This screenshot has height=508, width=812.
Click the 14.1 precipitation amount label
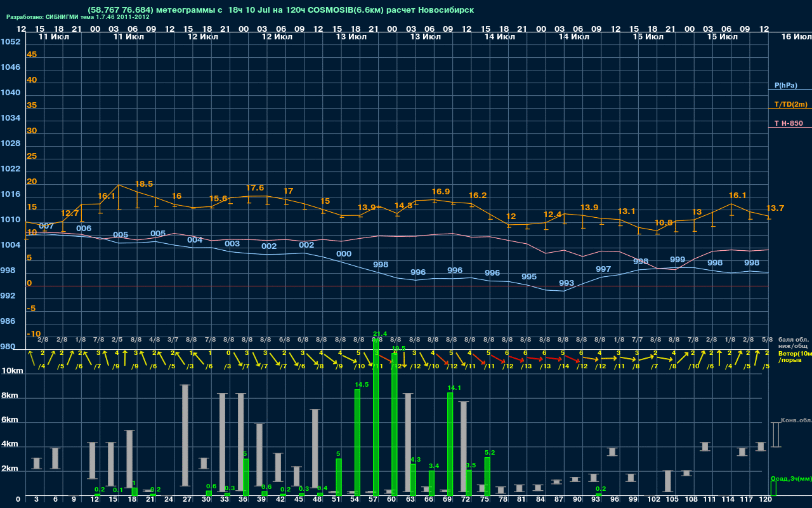click(x=454, y=387)
